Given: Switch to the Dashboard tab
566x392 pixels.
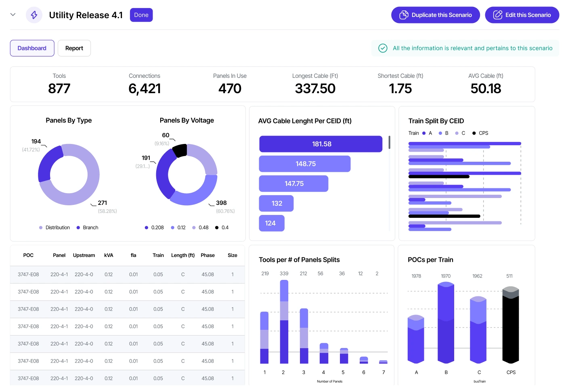Looking at the screenshot, I should click(32, 48).
